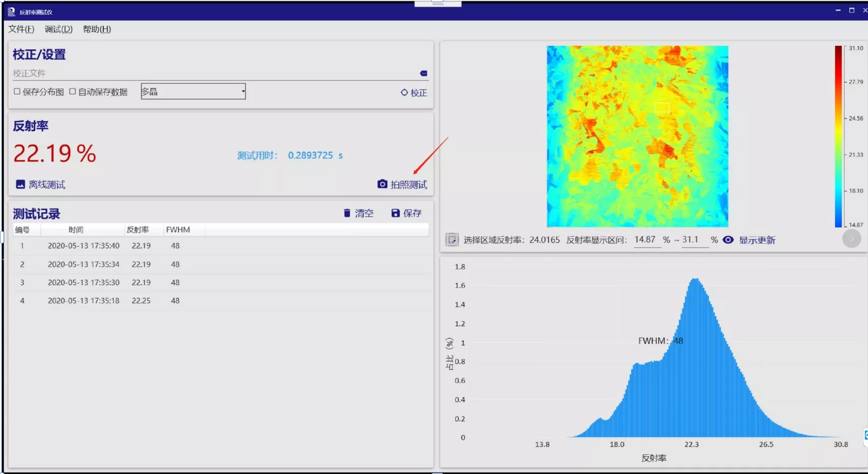
Task: Click the 离线测试 offline test button
Action: pyautogui.click(x=41, y=184)
